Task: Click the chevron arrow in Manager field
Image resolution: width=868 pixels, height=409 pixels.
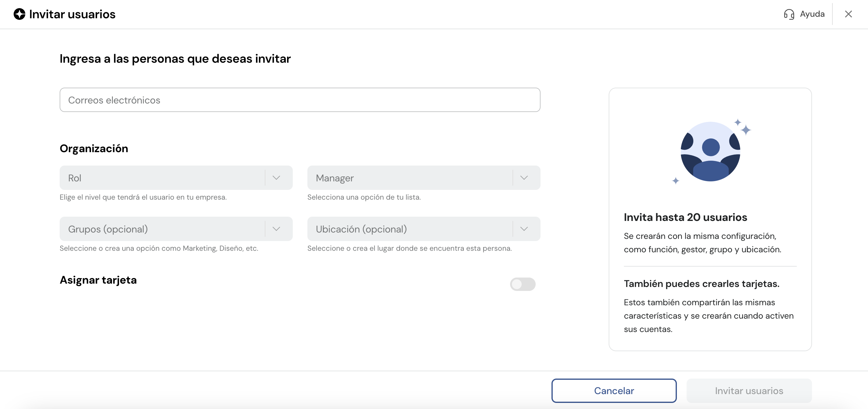Action: [523, 178]
